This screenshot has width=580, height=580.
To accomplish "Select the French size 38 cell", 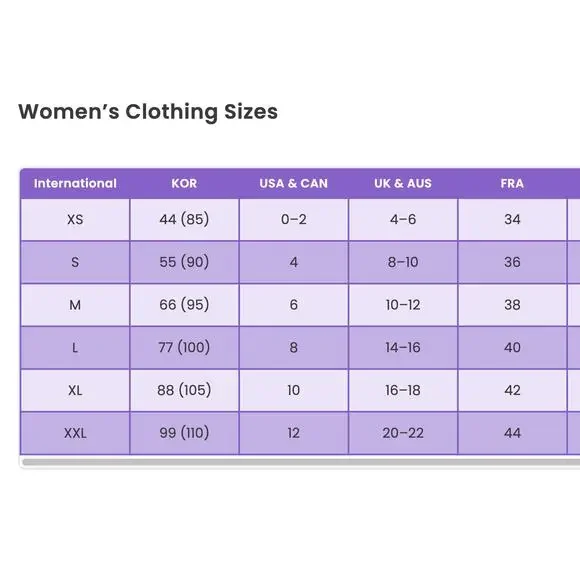I will pyautogui.click(x=512, y=305).
